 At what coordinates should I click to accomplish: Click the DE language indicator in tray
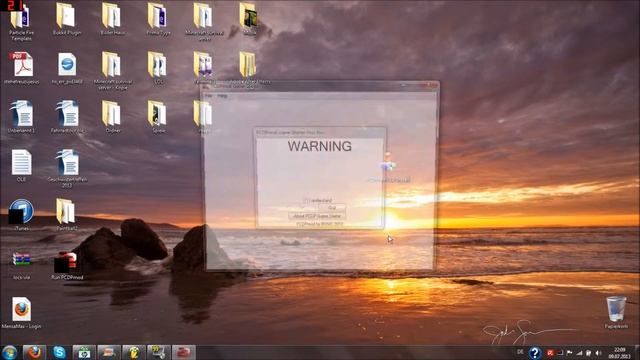[x=520, y=352]
